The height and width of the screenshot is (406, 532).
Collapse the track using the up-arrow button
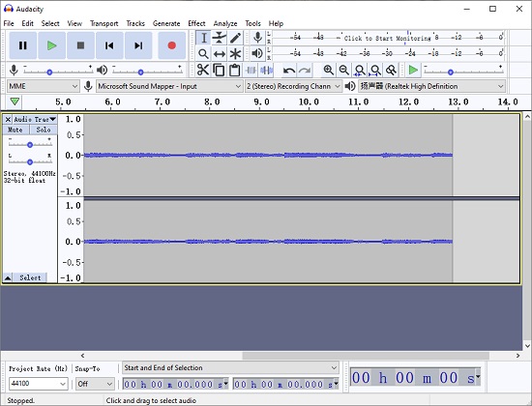coord(8,277)
